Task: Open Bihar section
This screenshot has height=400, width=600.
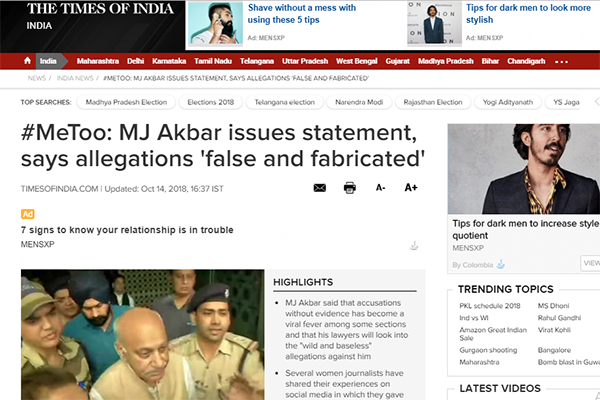Action: point(490,61)
